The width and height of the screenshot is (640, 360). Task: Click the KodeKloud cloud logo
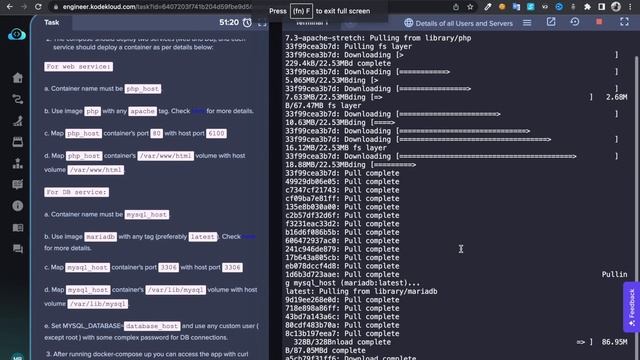pyautogui.click(x=17, y=35)
